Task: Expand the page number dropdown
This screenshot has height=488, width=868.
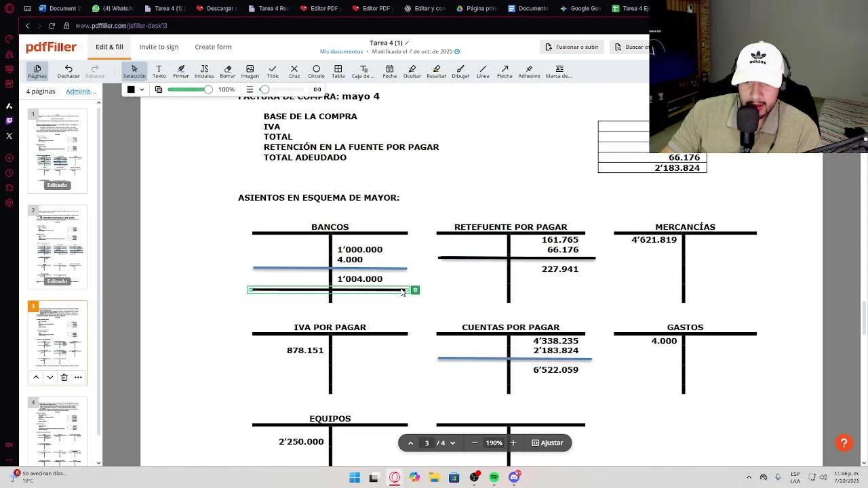Action: (452, 443)
